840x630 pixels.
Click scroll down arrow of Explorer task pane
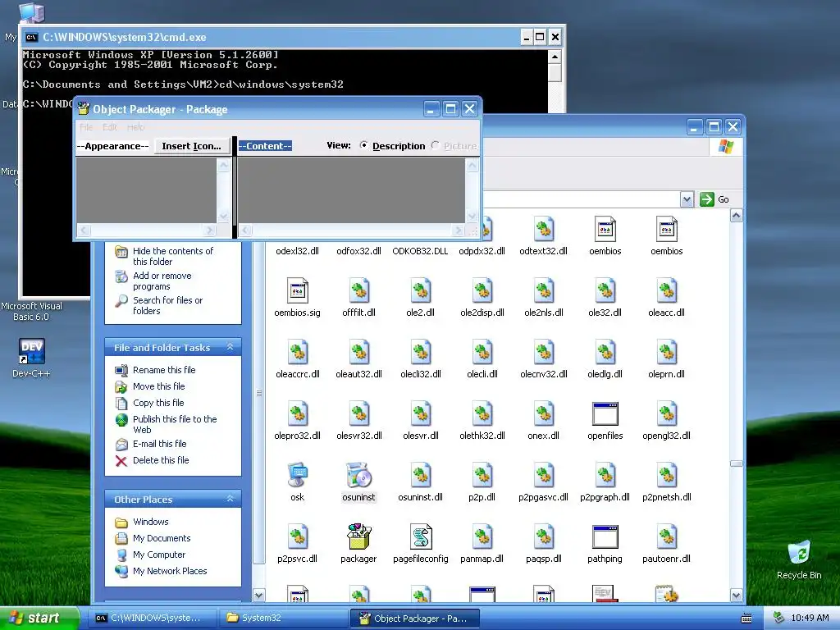point(258,595)
